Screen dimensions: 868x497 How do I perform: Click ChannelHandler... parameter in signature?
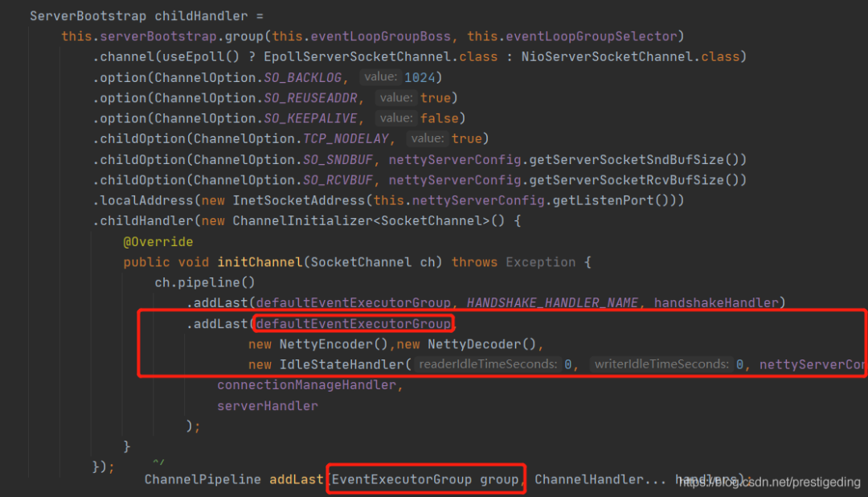(600, 480)
